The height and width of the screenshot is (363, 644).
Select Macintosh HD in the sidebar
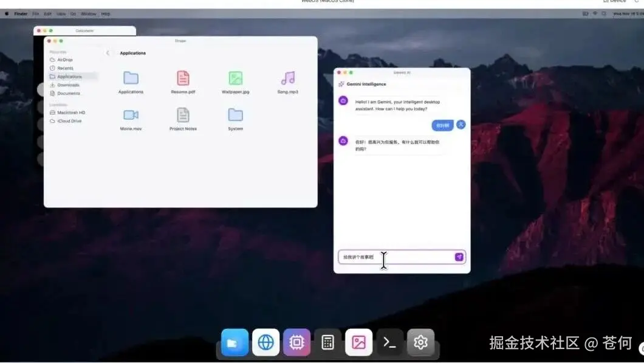coord(67,112)
